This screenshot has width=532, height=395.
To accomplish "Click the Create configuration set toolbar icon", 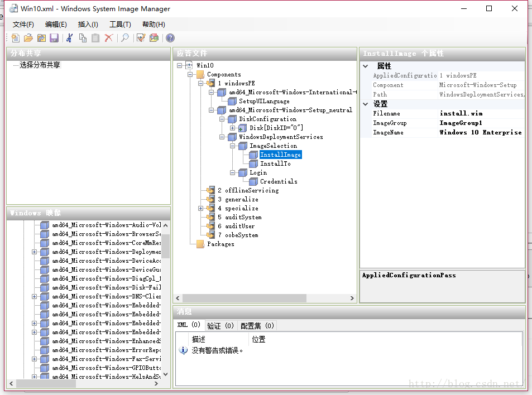I will (x=154, y=38).
